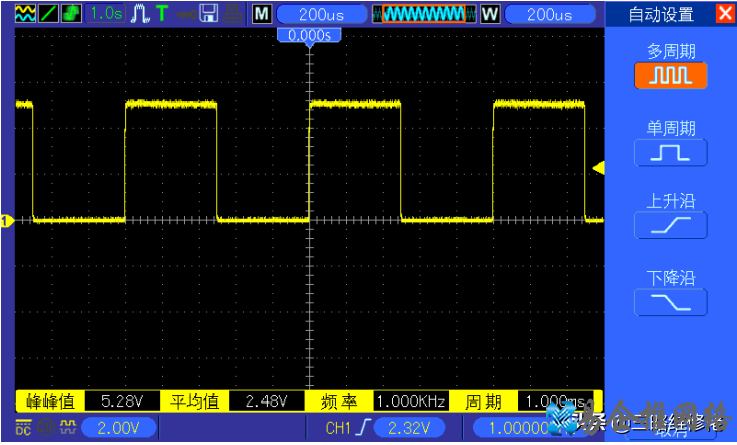The width and height of the screenshot is (737, 445).
Task: Select falling edge (下降沿) display option
Action: pyautogui.click(x=670, y=302)
